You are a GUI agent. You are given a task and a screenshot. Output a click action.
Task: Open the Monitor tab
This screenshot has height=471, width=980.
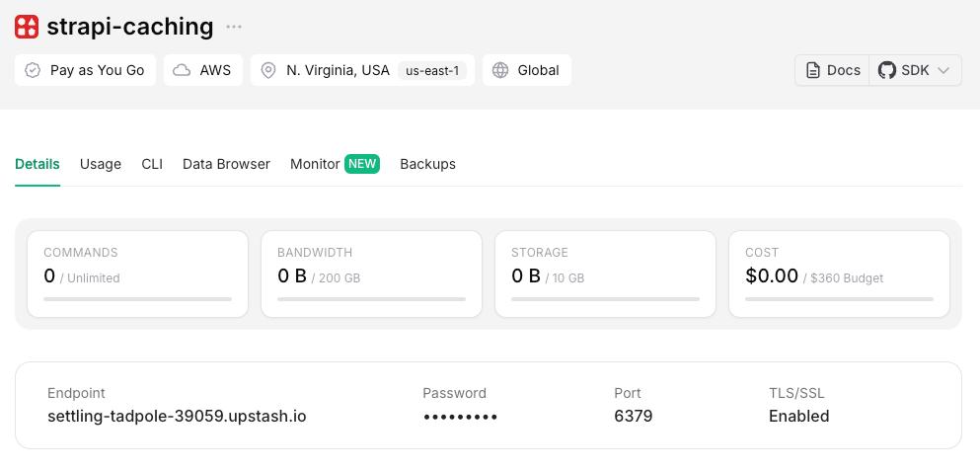(x=315, y=164)
